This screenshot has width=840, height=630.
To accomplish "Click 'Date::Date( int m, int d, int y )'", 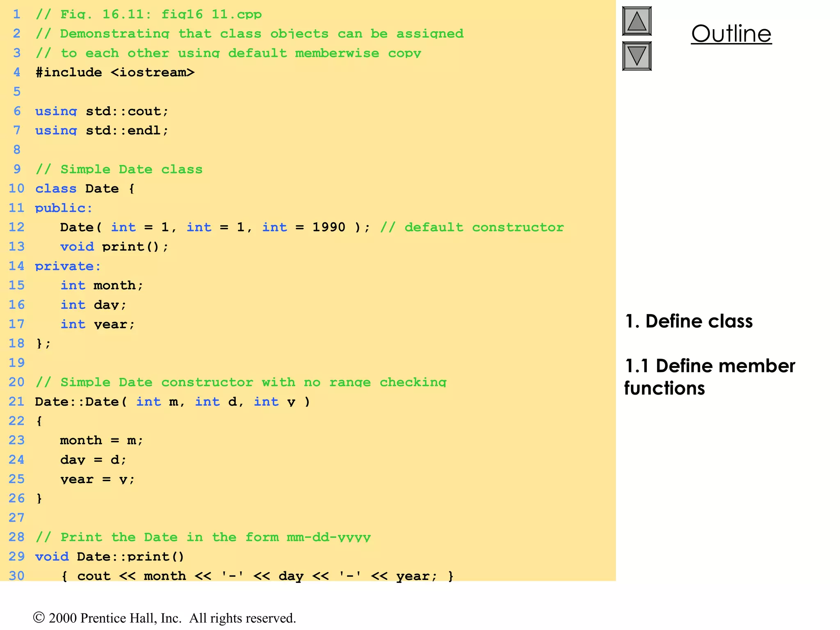I will [173, 402].
